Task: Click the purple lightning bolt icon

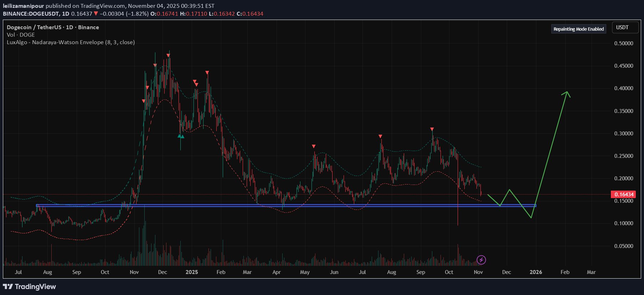Action: [481, 260]
